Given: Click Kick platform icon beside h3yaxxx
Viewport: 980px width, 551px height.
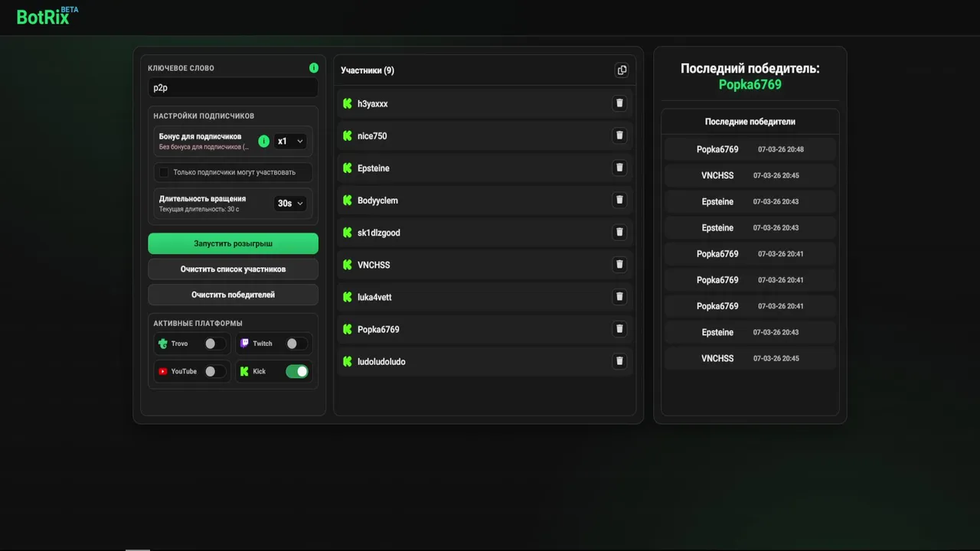Looking at the screenshot, I should click(x=348, y=103).
